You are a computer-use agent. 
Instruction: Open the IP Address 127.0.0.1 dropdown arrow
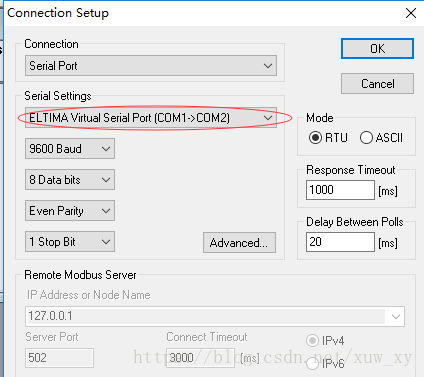click(396, 316)
